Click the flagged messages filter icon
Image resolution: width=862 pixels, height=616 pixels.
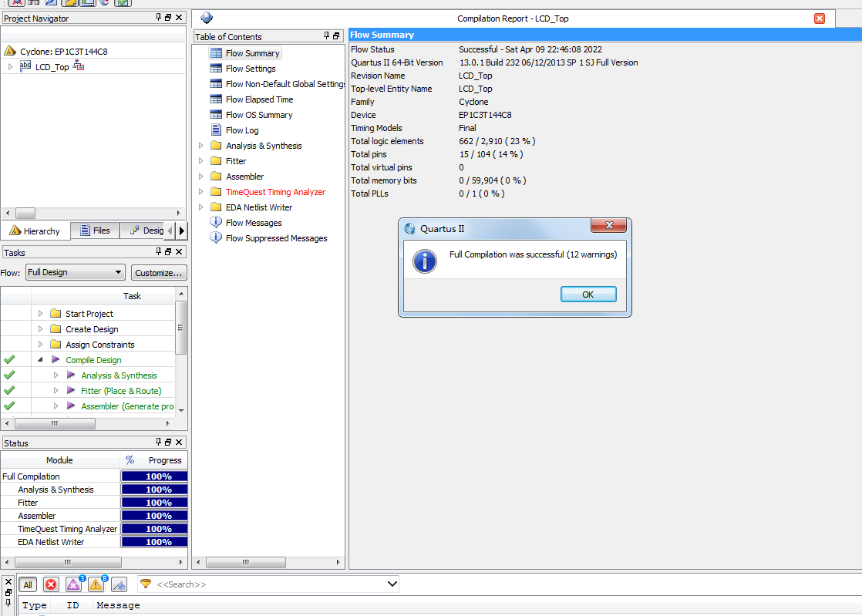pos(119,585)
